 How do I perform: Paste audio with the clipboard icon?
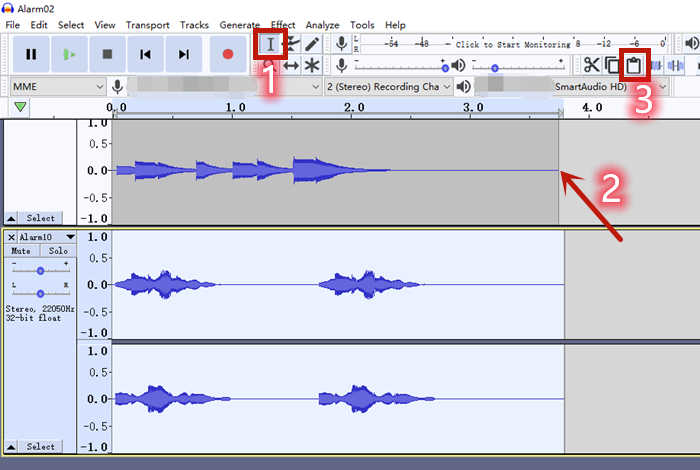coord(633,66)
